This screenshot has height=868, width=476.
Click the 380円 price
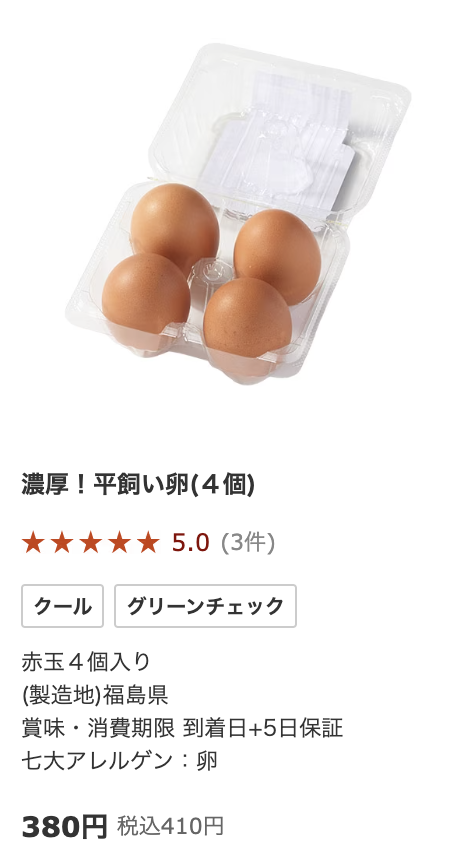(x=64, y=827)
